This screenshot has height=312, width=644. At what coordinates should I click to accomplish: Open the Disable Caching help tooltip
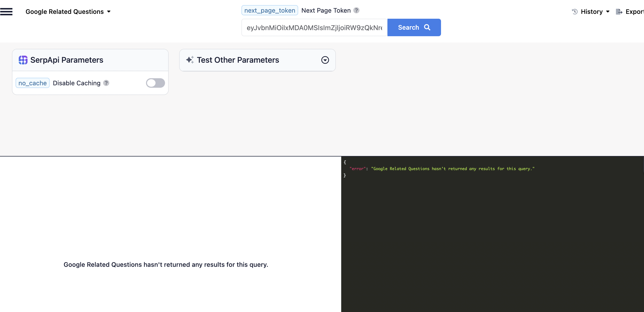pyautogui.click(x=106, y=83)
